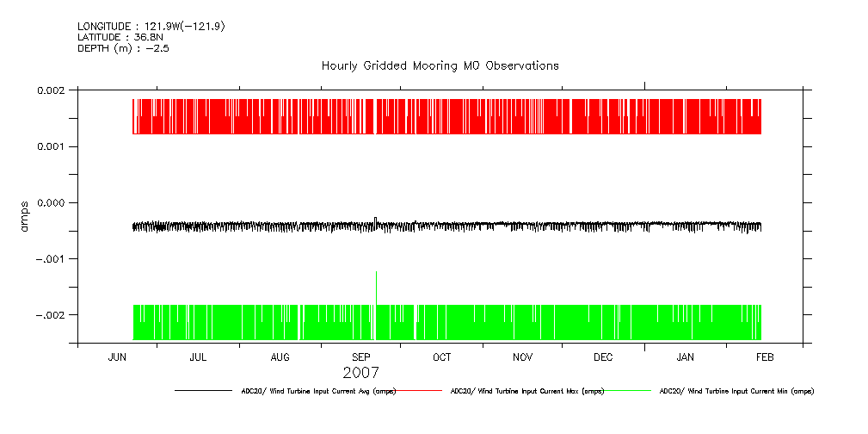Click the plot title Hourly Gridded Mooring M0 Observations
The image size is (868, 434).
click(440, 65)
